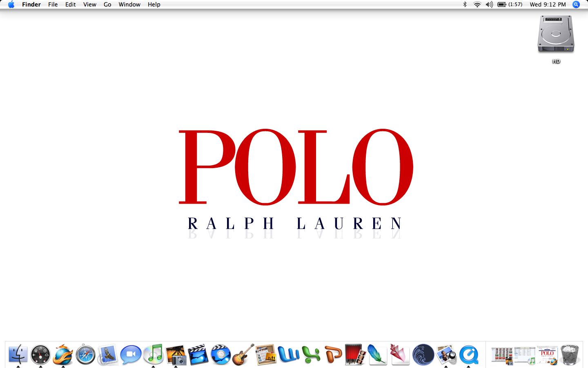Image resolution: width=588 pixels, height=368 pixels.
Task: Launch Dashboard from the Dock
Action: point(40,355)
